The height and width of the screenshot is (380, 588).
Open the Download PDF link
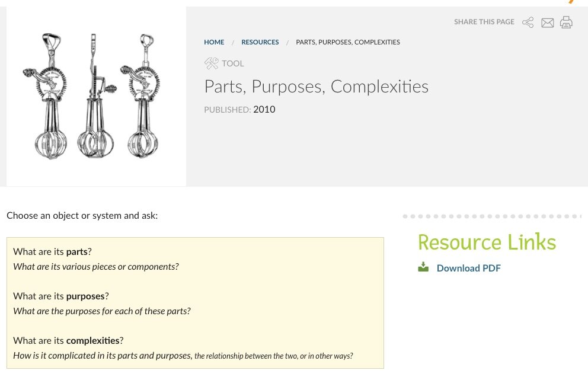pos(468,268)
